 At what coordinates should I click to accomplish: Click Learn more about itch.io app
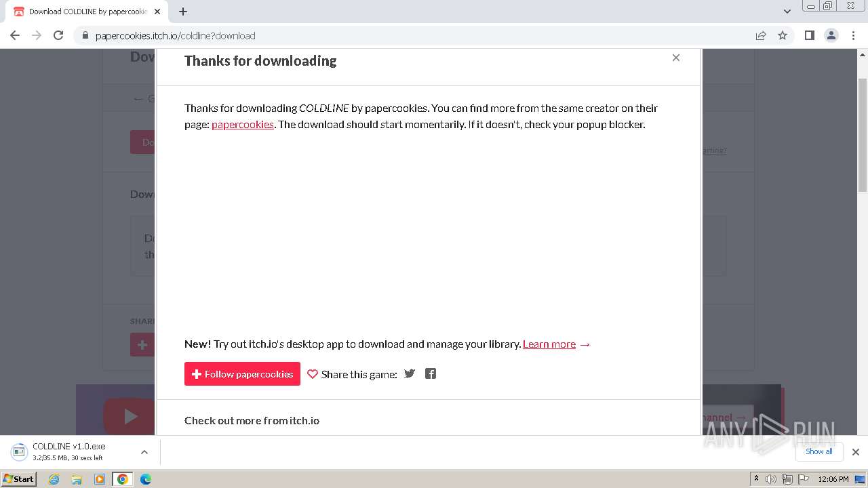(x=549, y=344)
